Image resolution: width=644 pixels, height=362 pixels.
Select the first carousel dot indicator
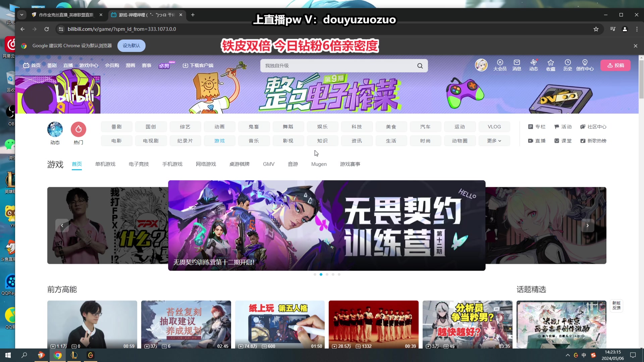coord(315,275)
